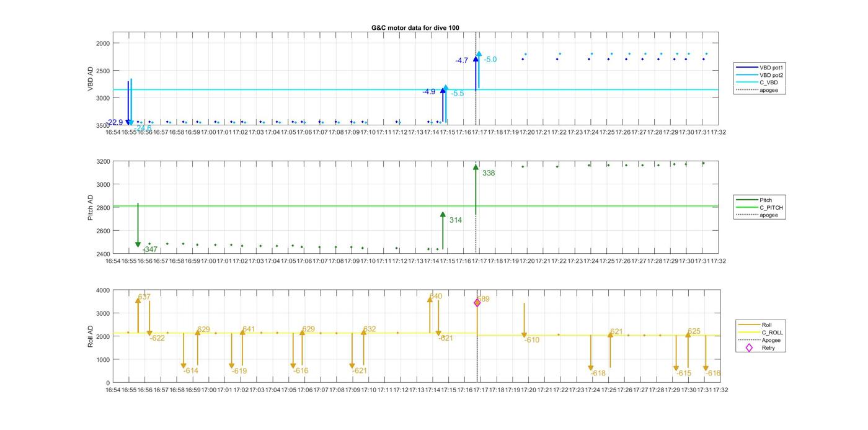Click the '-4.9' VBD data label

click(x=429, y=92)
